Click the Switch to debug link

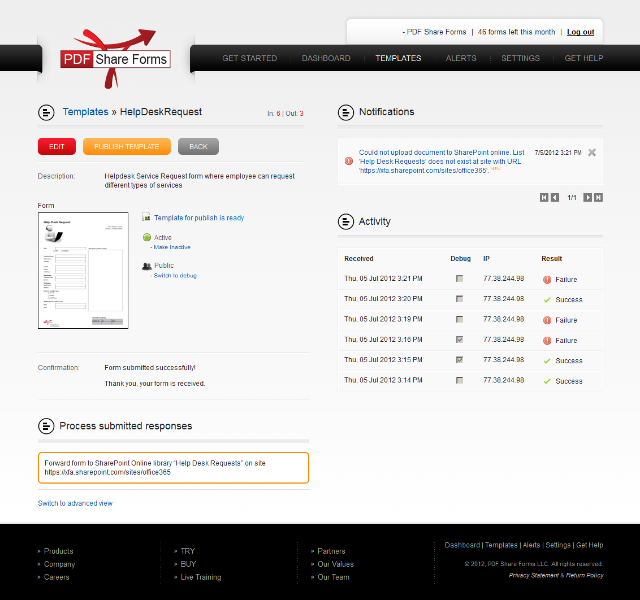pyautogui.click(x=175, y=276)
